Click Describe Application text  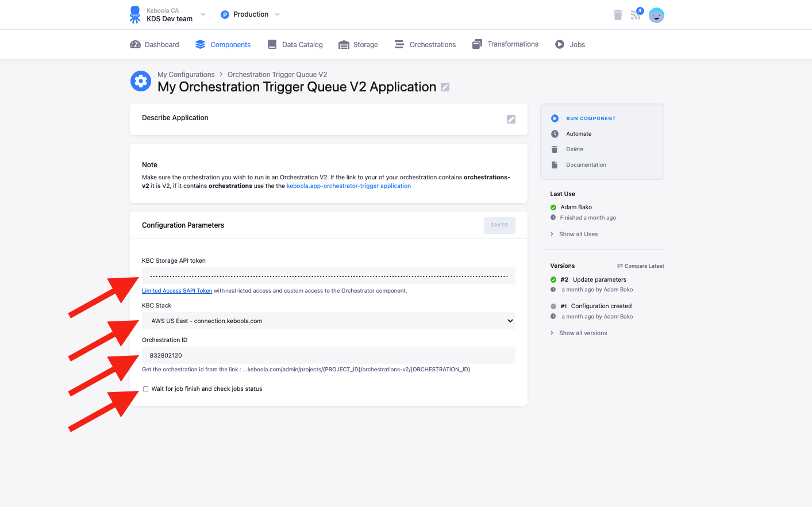click(x=175, y=118)
